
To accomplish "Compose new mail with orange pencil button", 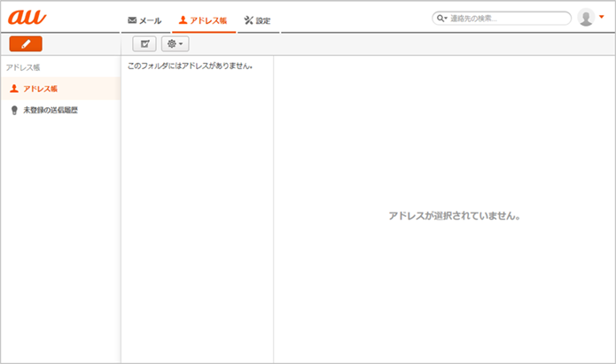I will pyautogui.click(x=26, y=43).
